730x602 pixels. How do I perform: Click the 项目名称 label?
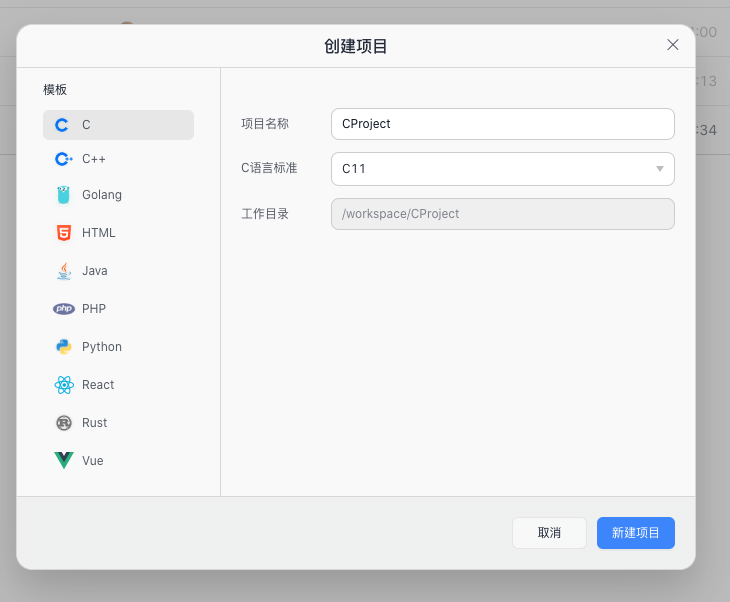265,124
